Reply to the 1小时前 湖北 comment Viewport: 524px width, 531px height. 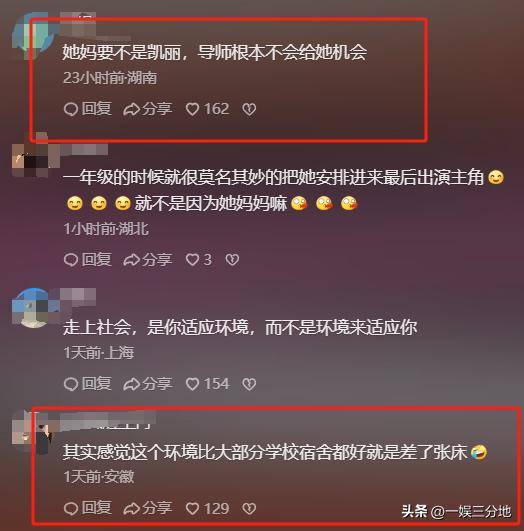click(88, 260)
